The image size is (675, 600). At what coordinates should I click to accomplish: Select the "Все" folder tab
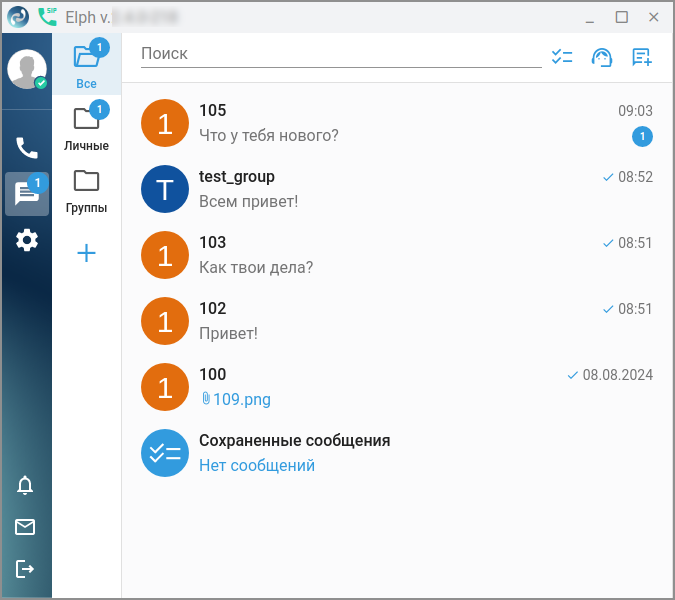coord(87,64)
